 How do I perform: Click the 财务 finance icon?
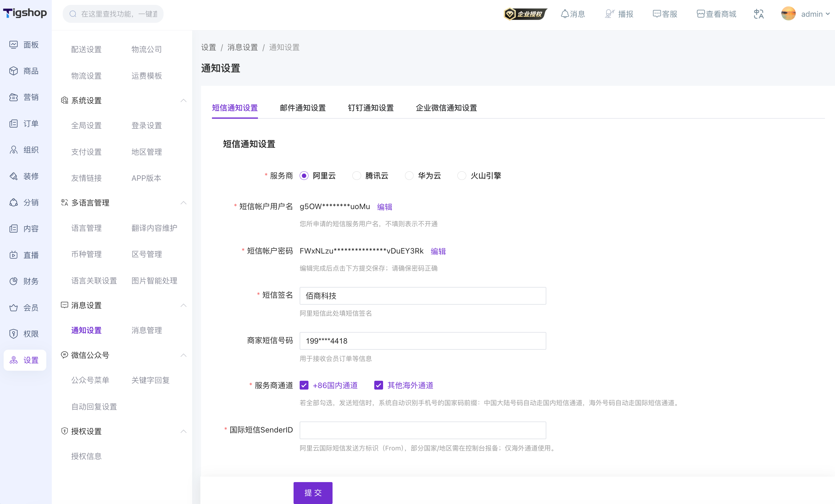point(14,281)
